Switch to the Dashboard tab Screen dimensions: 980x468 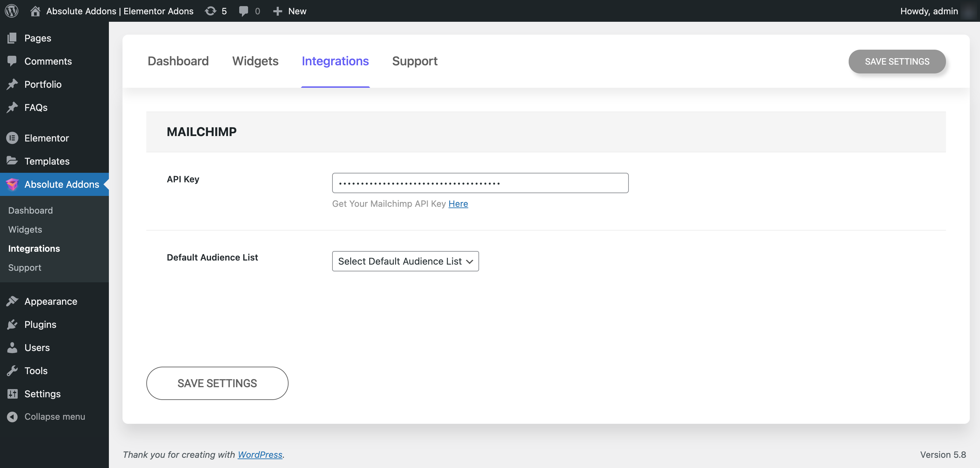coord(178,61)
